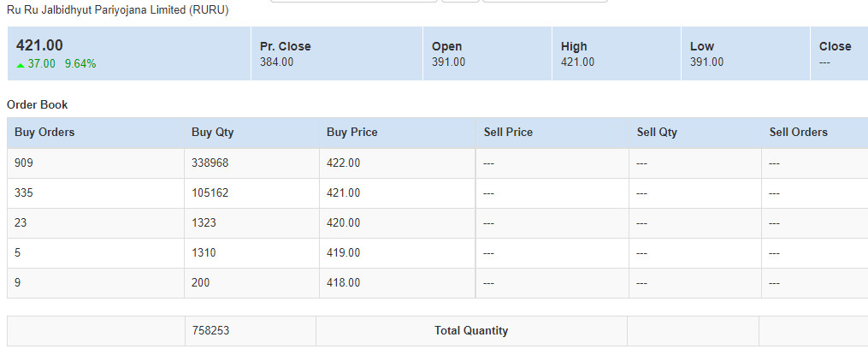Select the 422.00 buy price row

click(x=343, y=163)
